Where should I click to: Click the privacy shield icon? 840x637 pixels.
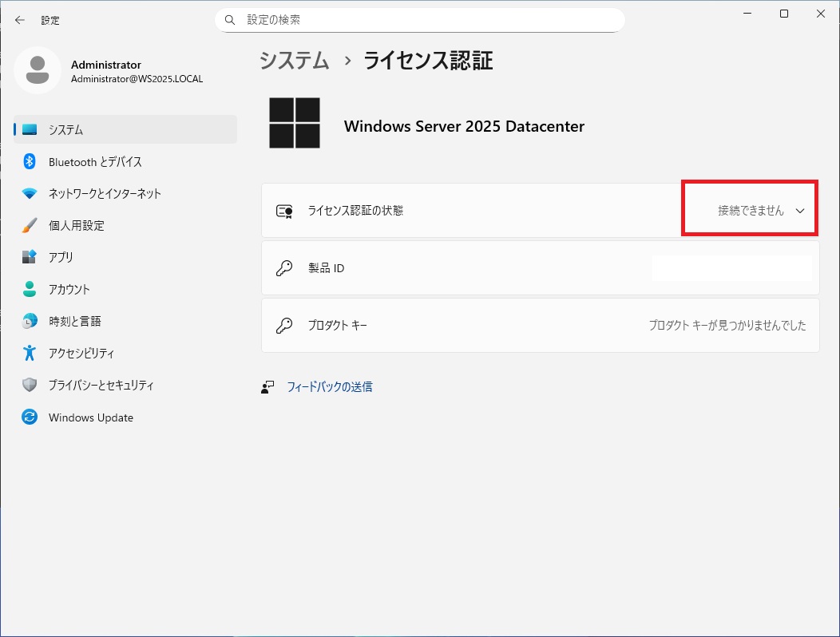30,385
